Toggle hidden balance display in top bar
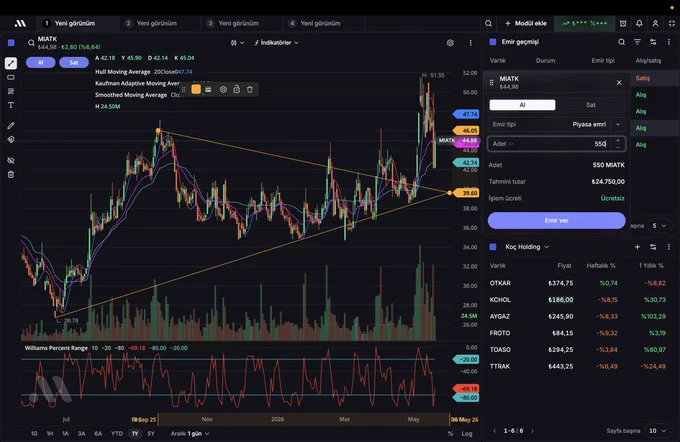 point(584,23)
